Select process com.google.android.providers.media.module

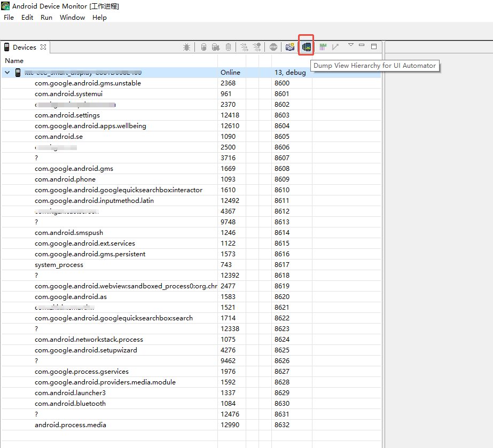[x=105, y=383]
